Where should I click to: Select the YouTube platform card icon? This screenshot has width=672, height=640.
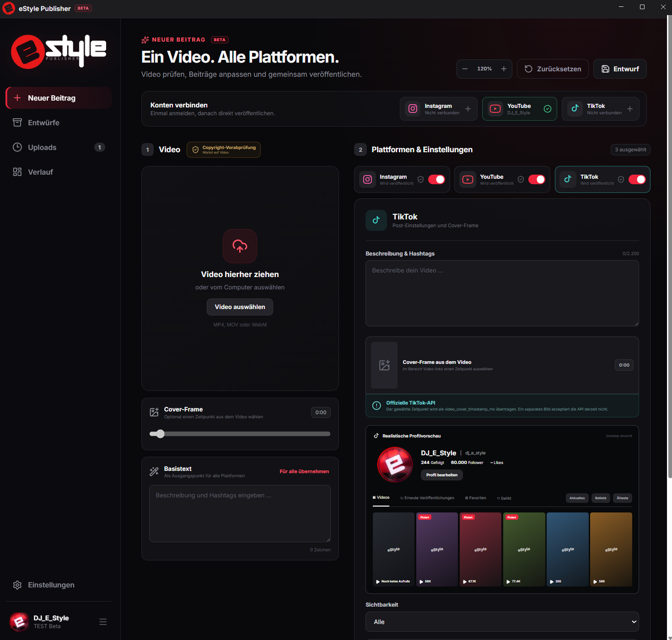(x=468, y=179)
